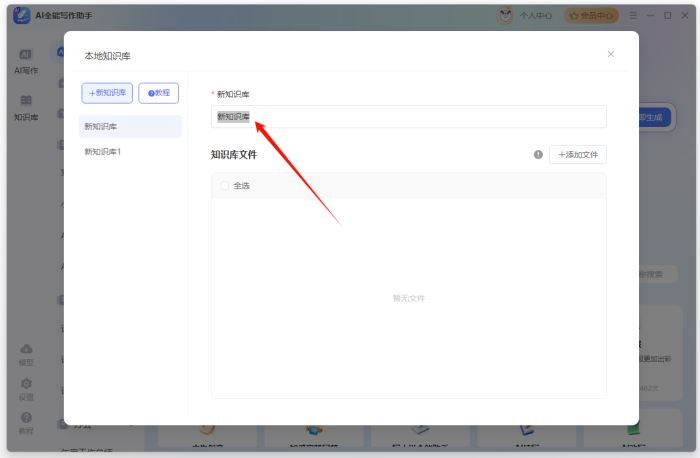The width and height of the screenshot is (700, 458).
Task: Open 知识库 in the left sidebar
Action: (x=26, y=108)
